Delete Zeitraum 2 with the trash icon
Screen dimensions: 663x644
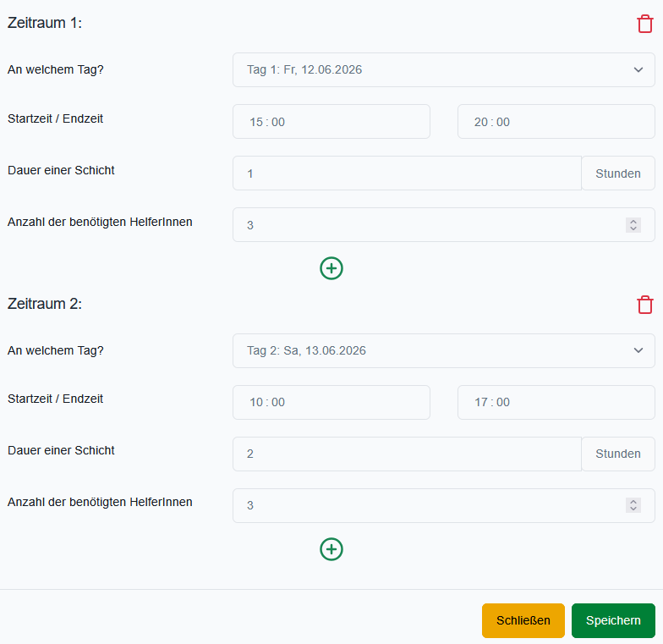tap(645, 305)
